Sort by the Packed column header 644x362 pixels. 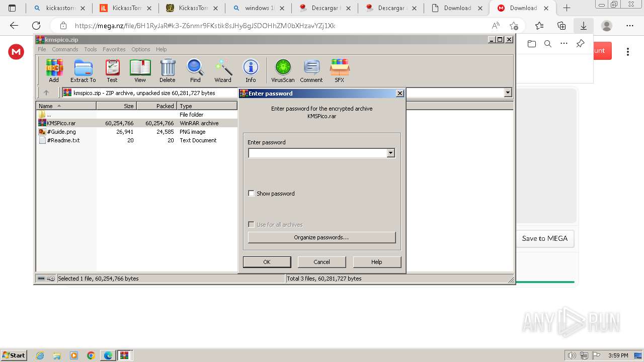click(x=156, y=106)
